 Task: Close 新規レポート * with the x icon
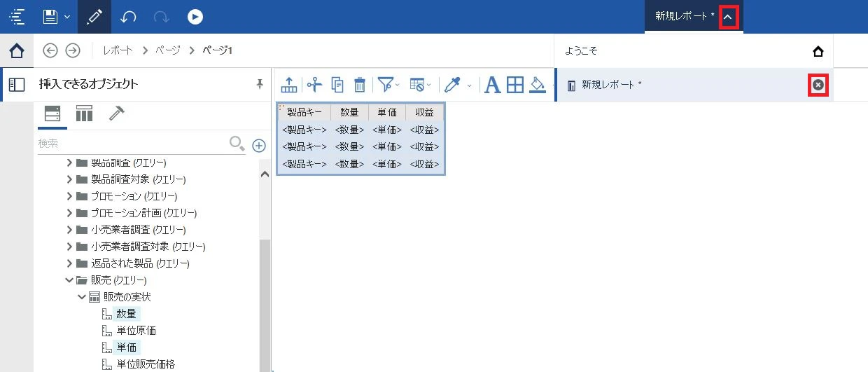(x=818, y=85)
